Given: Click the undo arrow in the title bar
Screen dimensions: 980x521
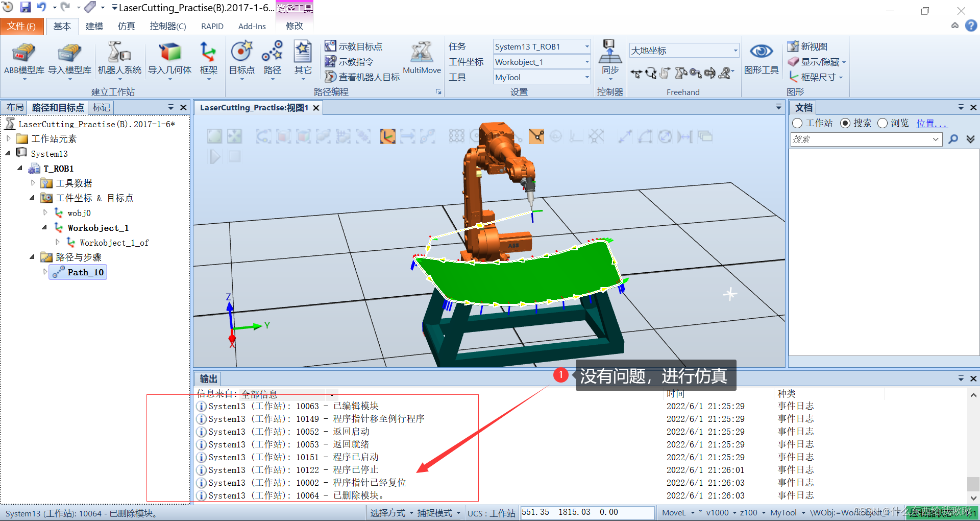Looking at the screenshot, I should click(x=41, y=7).
